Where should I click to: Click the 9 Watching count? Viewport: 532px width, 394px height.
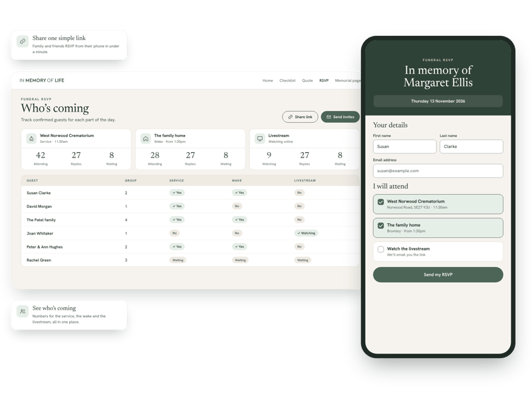click(x=269, y=155)
